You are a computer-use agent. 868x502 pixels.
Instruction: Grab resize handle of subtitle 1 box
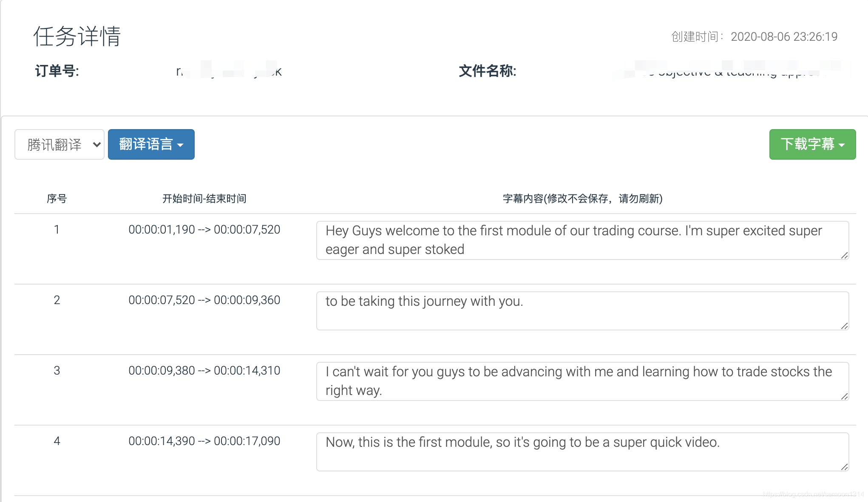844,255
